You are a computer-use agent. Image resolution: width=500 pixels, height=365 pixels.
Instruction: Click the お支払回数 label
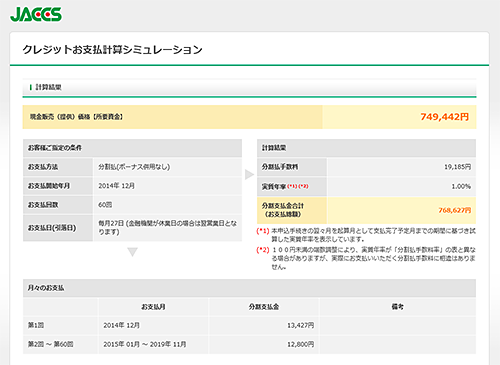tap(43, 205)
